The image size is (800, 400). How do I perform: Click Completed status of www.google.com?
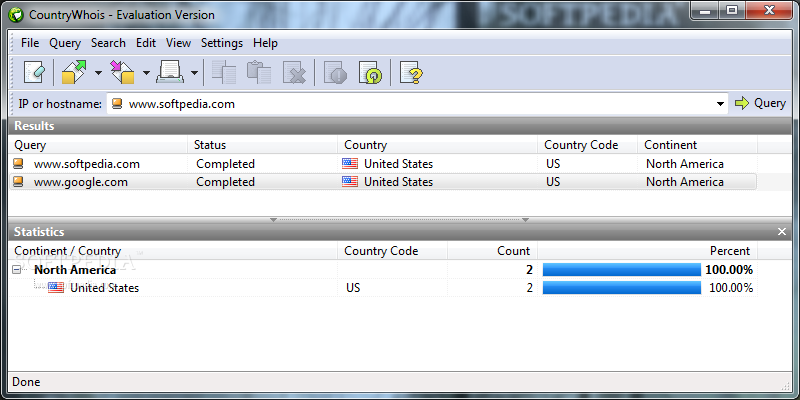click(x=226, y=182)
